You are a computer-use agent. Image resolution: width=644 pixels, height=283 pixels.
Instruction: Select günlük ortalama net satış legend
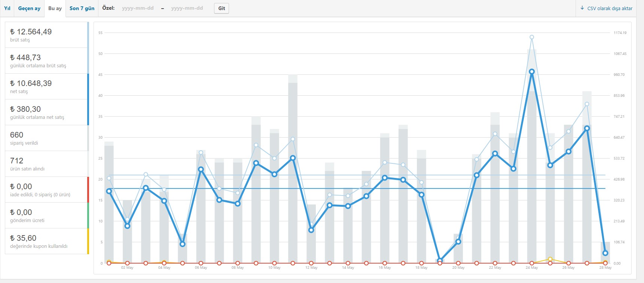pos(47,112)
